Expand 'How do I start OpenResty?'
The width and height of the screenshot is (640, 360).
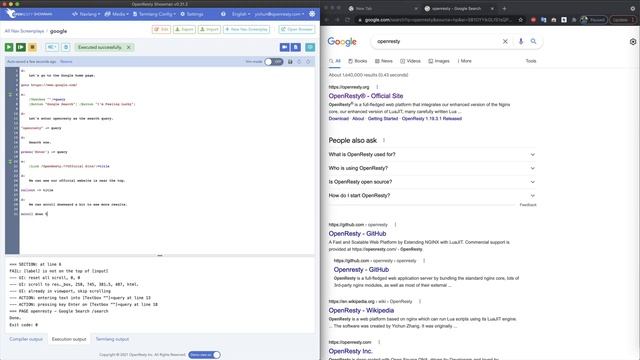click(432, 196)
